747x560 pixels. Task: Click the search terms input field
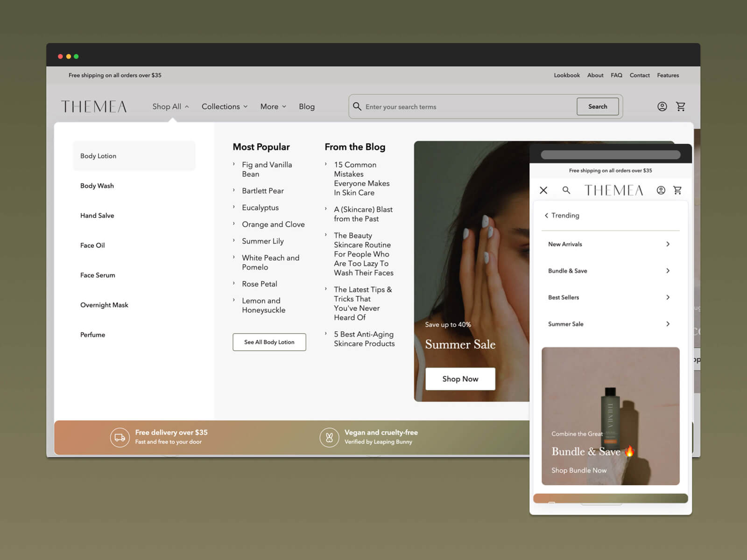(467, 107)
